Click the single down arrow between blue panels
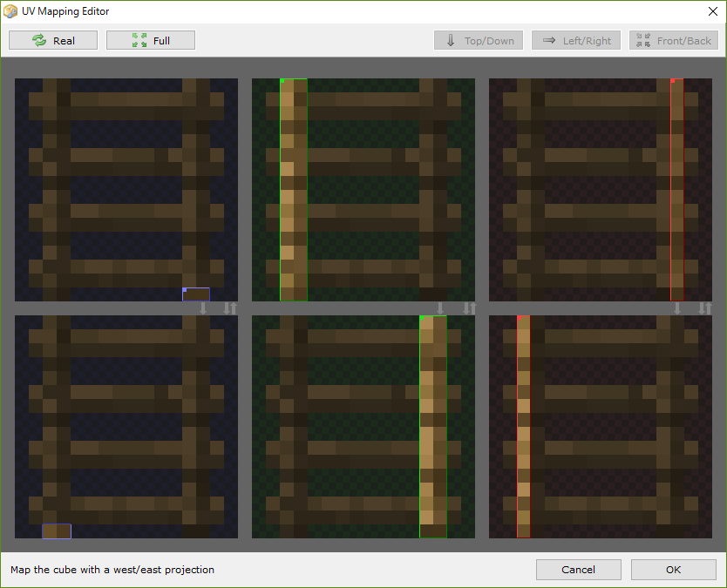This screenshot has height=588, width=727. [203, 308]
